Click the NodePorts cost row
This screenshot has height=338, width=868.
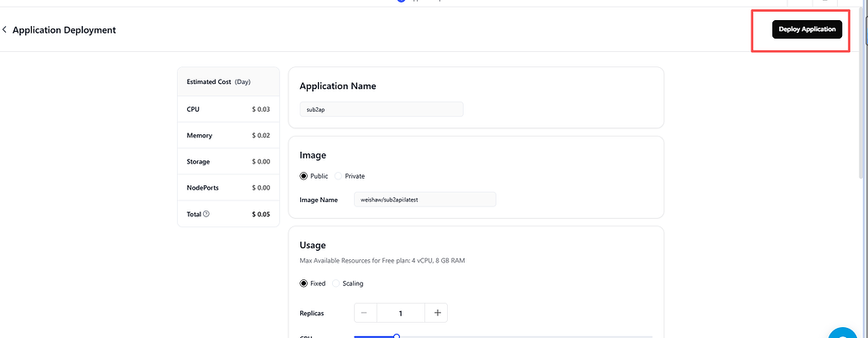[229, 188]
